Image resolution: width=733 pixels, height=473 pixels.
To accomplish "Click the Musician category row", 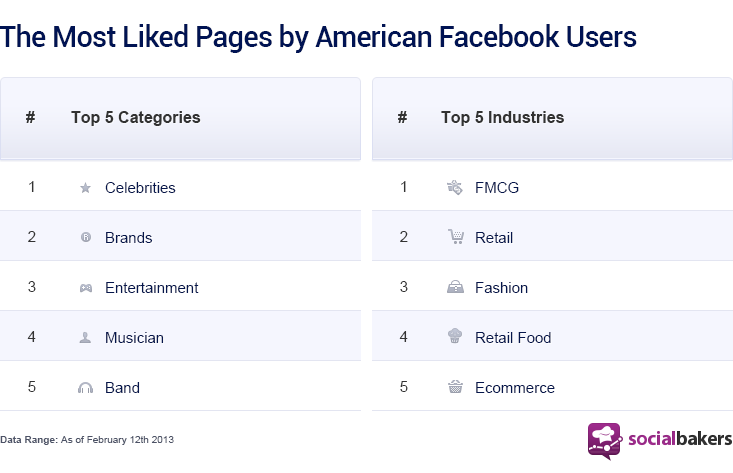I will pos(180,336).
